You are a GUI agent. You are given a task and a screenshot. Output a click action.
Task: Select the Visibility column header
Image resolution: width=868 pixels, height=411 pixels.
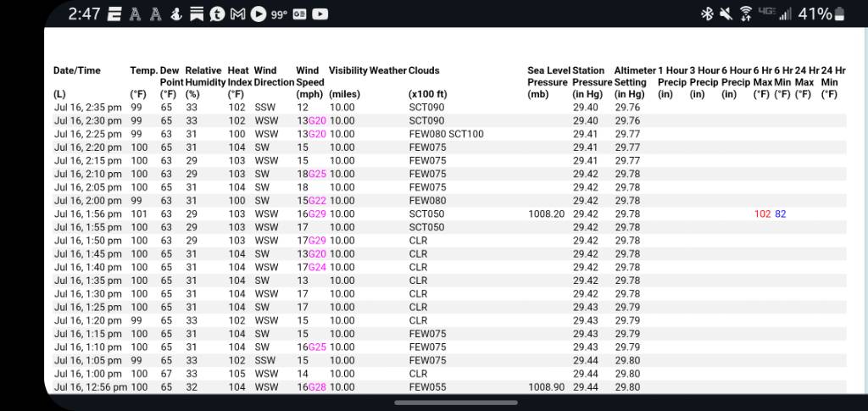point(348,70)
